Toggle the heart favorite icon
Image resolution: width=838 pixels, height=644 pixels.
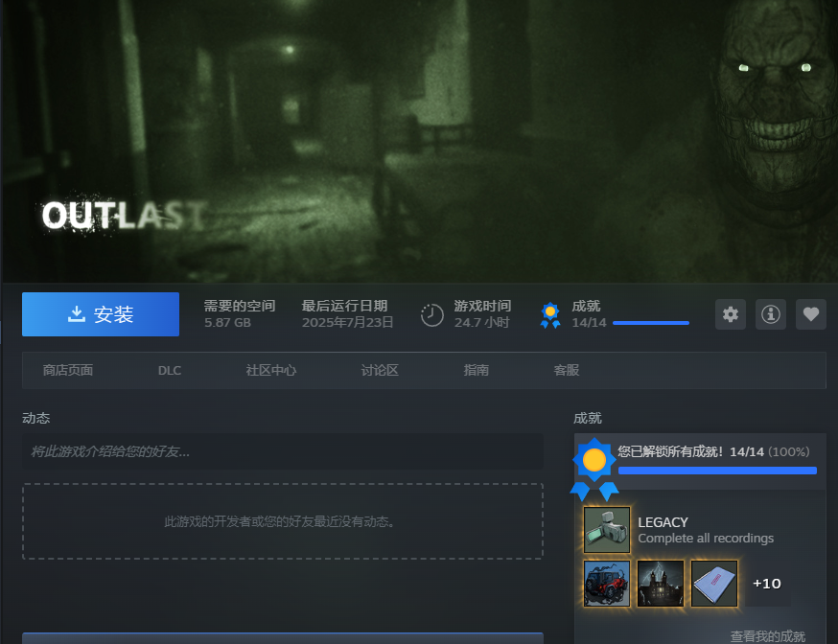pos(811,314)
